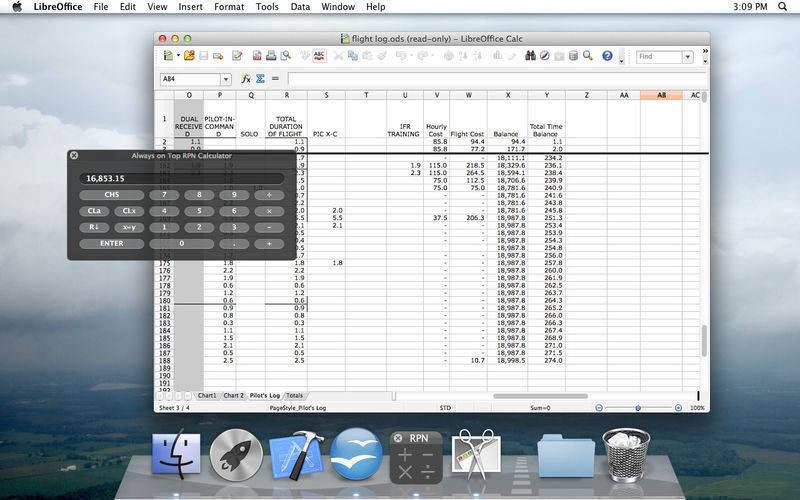Click the Document as E-mail icon

(x=218, y=56)
